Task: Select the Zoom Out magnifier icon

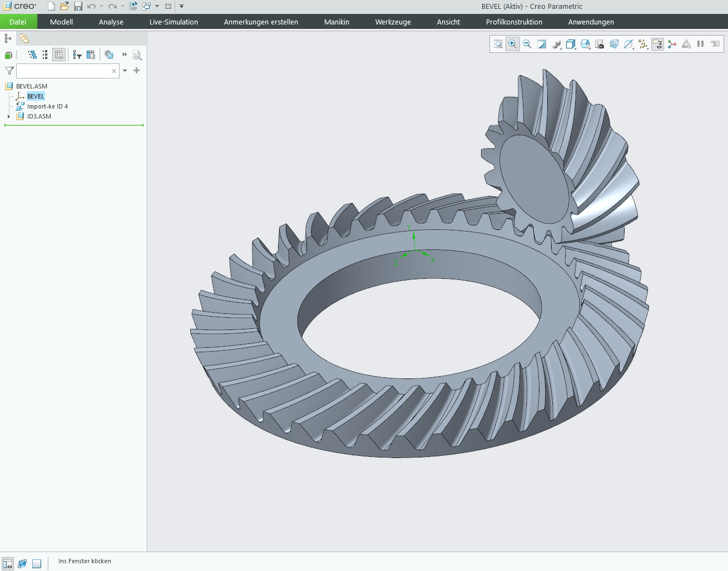Action: pyautogui.click(x=527, y=44)
